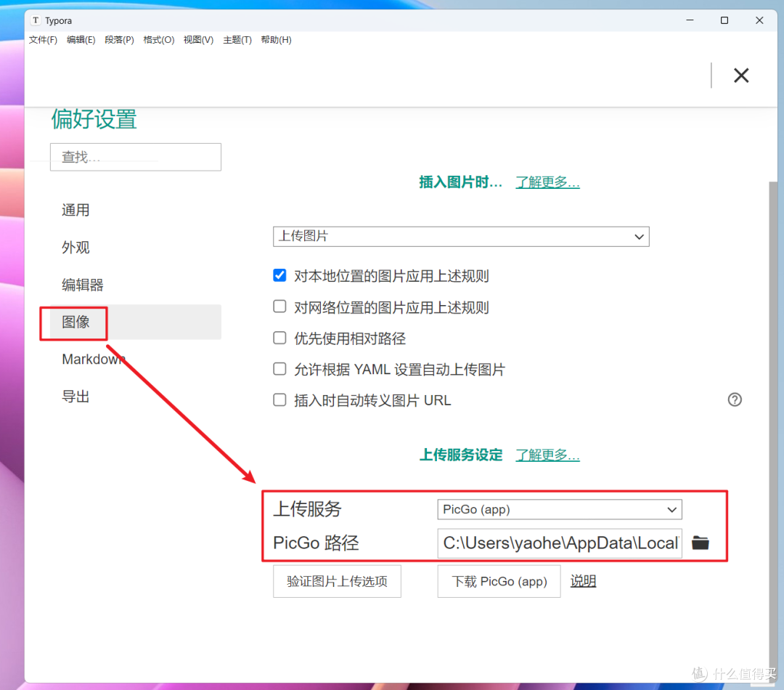This screenshot has width=784, height=690.
Task: Close the preferences panel with the X icon
Action: [741, 76]
